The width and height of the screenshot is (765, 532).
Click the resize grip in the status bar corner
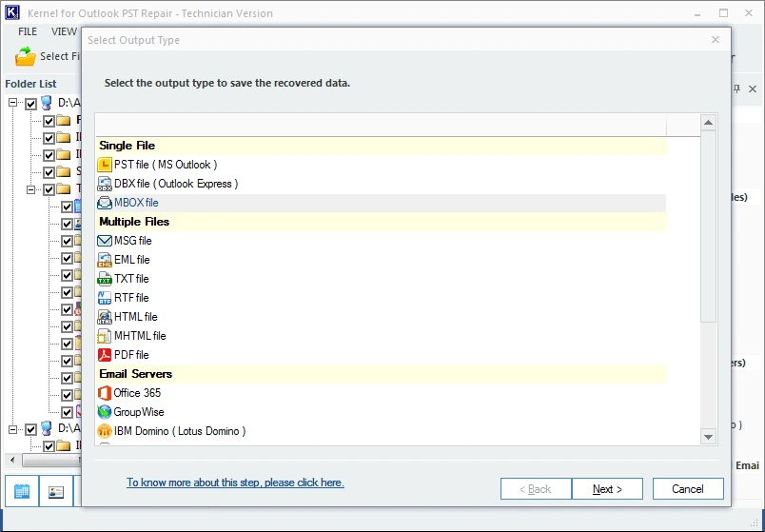[755, 523]
